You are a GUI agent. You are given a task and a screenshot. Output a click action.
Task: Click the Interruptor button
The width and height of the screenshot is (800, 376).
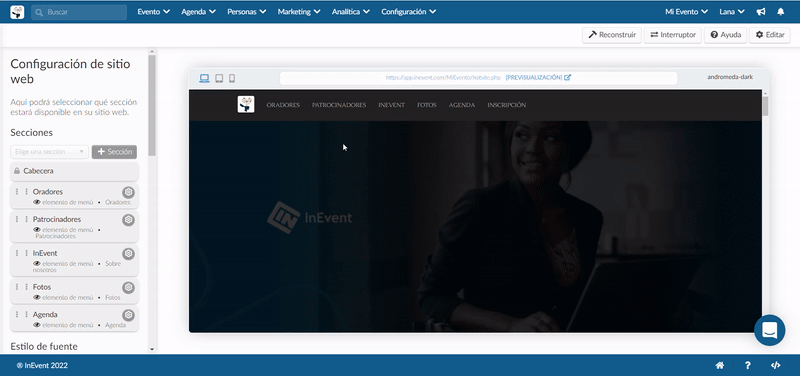(673, 35)
